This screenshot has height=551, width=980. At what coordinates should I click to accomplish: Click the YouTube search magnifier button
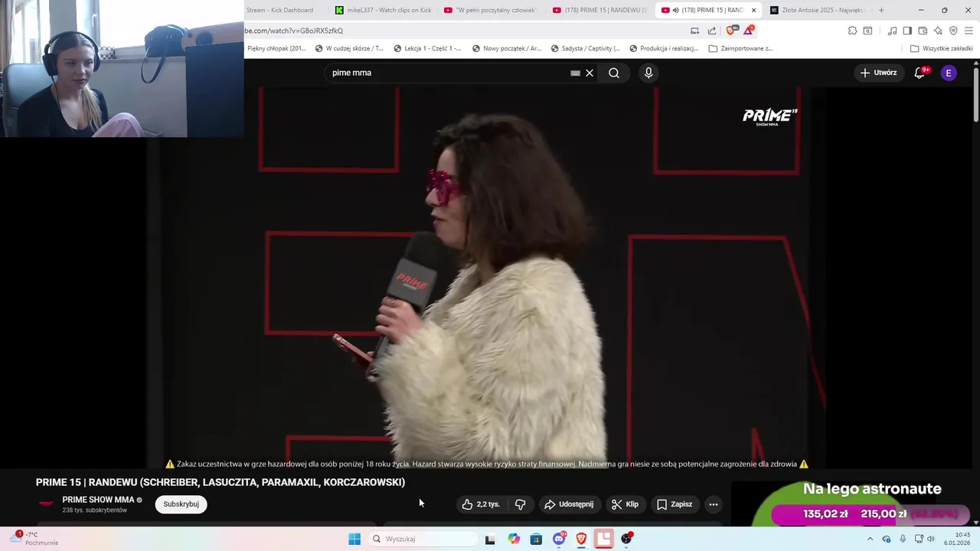tap(614, 73)
